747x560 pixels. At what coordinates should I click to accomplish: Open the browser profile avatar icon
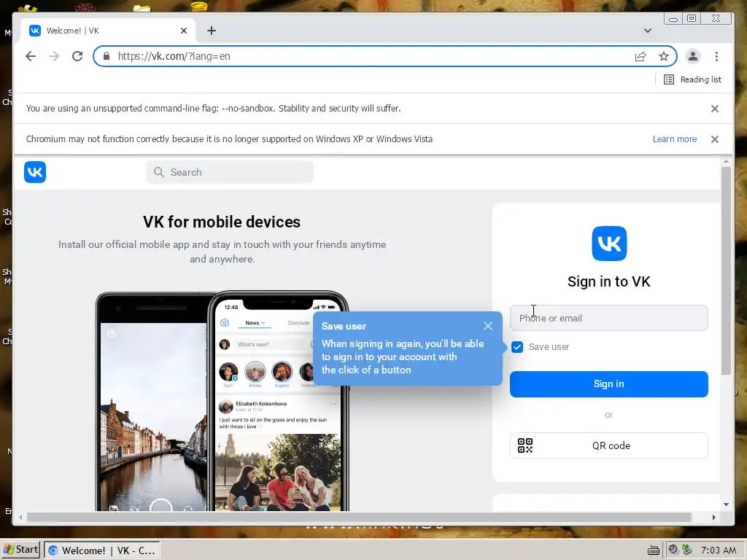tap(693, 56)
